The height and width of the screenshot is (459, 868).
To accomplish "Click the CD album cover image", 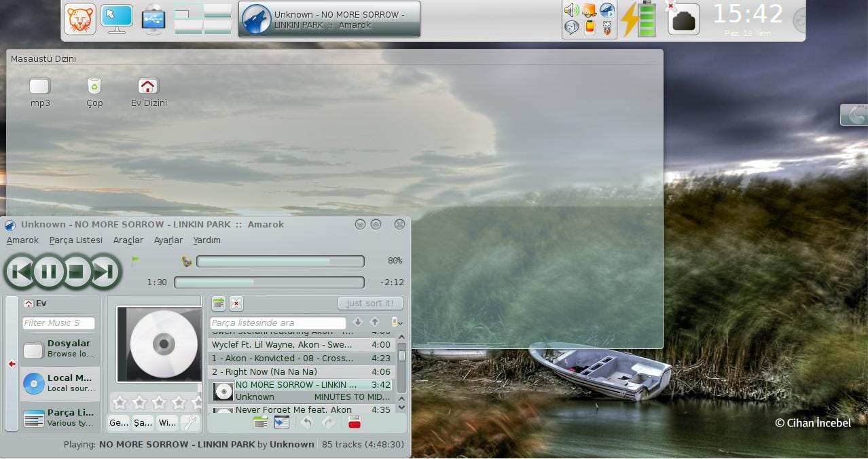I will 159,344.
